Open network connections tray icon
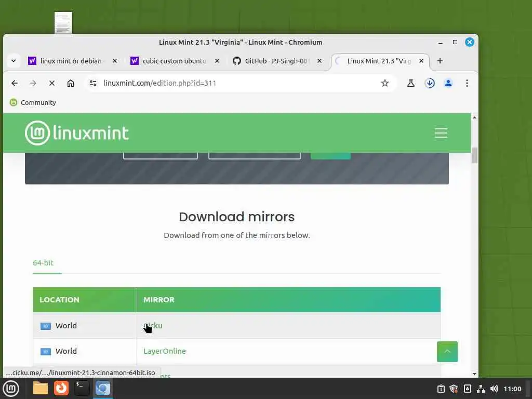 tap(481, 389)
